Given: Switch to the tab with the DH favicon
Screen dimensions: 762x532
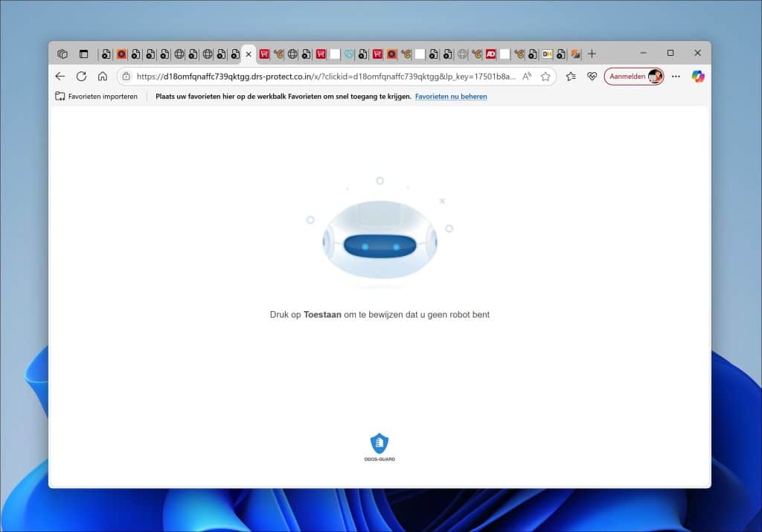Looking at the screenshot, I should pos(547,54).
